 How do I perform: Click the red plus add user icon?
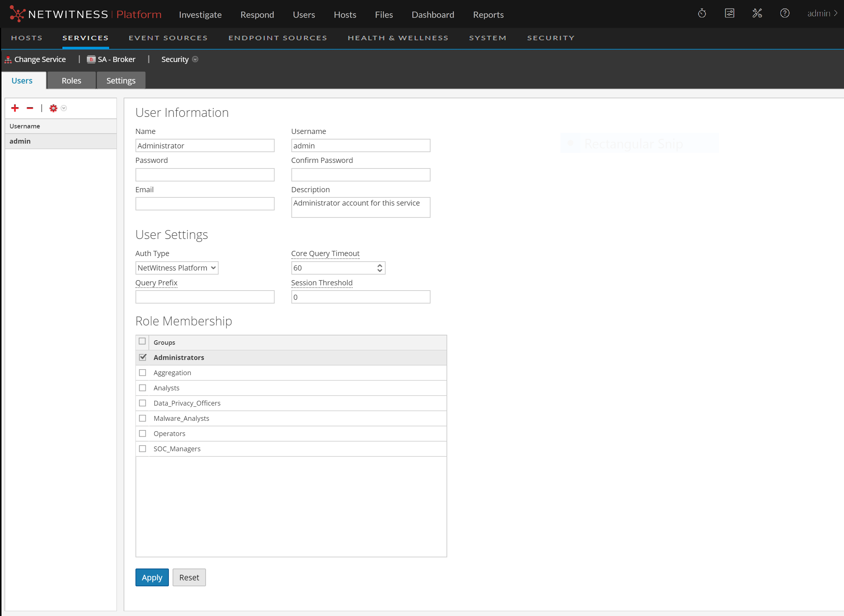[15, 108]
